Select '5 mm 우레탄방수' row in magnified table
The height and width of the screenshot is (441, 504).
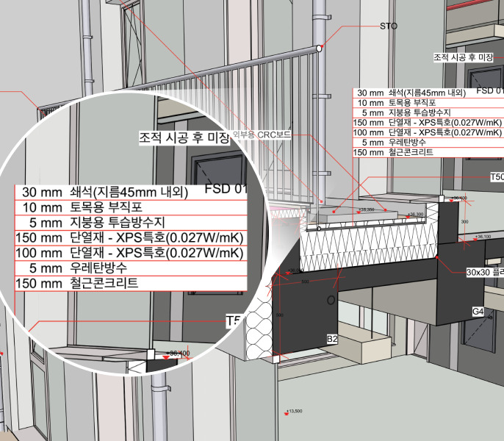(x=131, y=268)
